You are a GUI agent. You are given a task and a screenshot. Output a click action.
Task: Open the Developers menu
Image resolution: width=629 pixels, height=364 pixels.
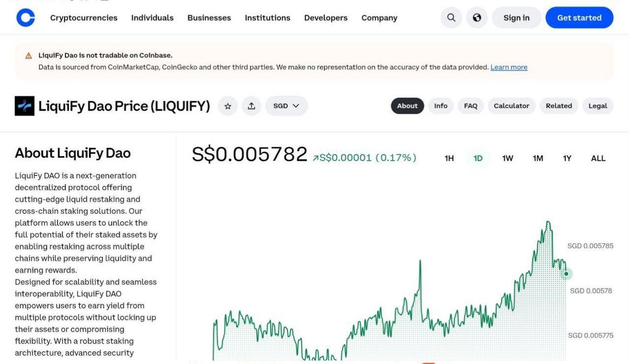pyautogui.click(x=326, y=18)
